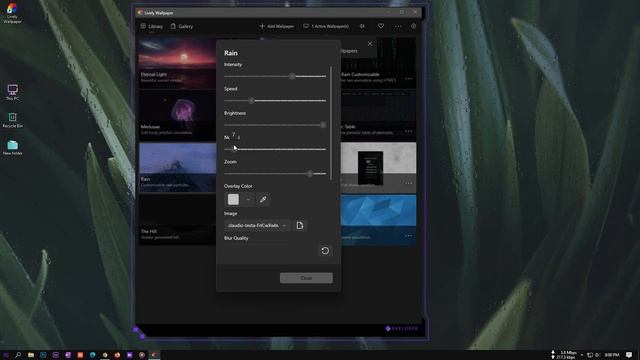This screenshot has height=360, width=640.
Task: Click Add Wallpaper in the top bar
Action: [x=277, y=26]
